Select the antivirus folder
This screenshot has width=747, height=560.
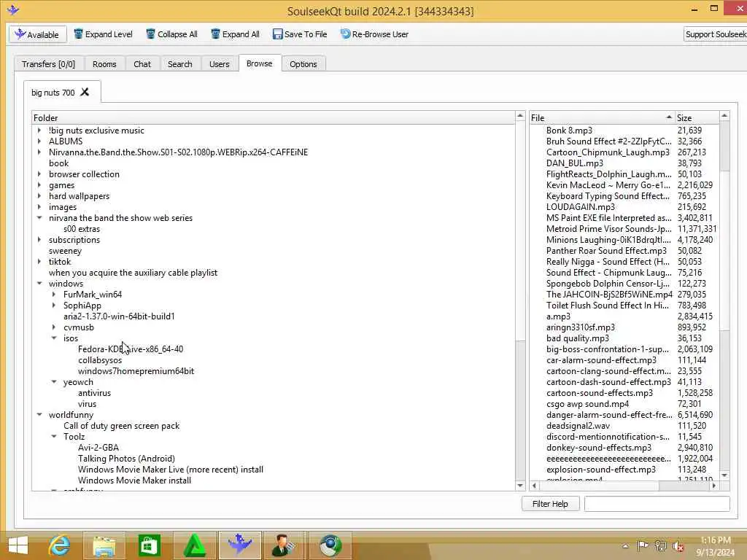click(94, 393)
